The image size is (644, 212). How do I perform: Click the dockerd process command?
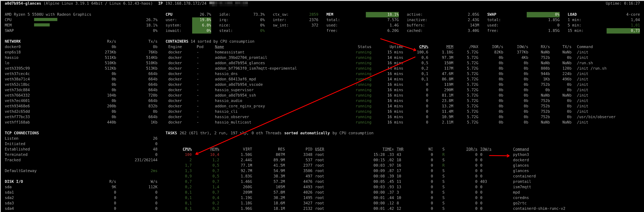[x=521, y=160]
